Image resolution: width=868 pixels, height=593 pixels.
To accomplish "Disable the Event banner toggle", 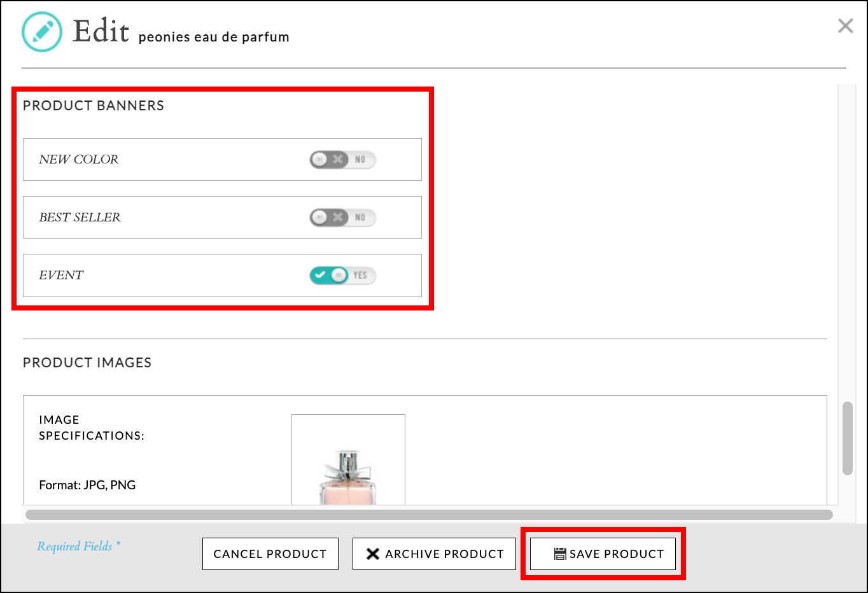I will click(x=342, y=276).
